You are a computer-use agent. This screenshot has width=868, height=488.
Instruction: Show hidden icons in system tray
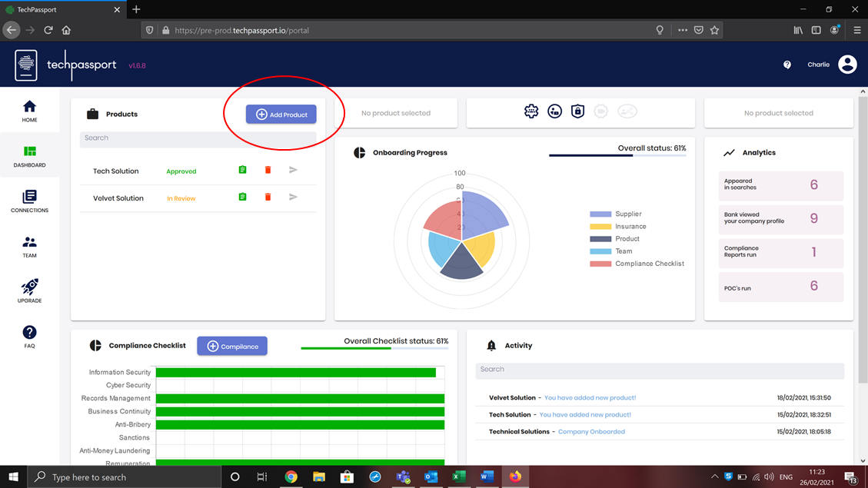point(714,477)
